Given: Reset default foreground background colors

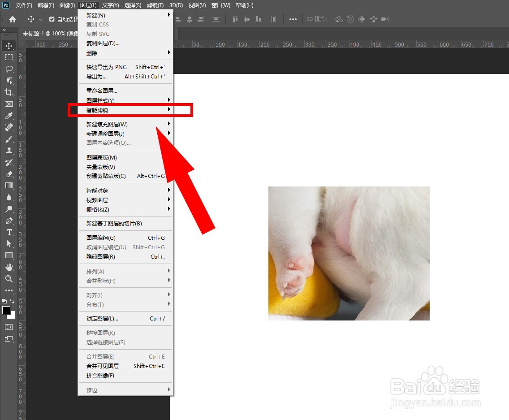Looking at the screenshot, I should [4, 301].
